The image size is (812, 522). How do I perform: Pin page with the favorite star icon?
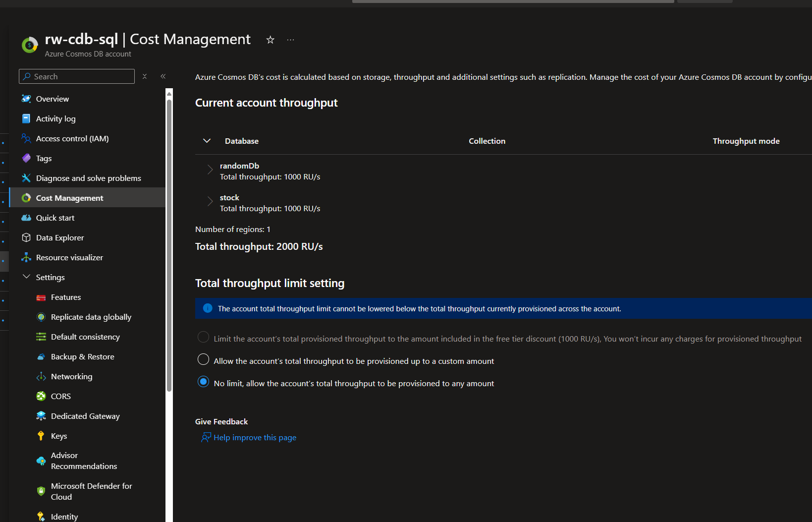point(270,40)
